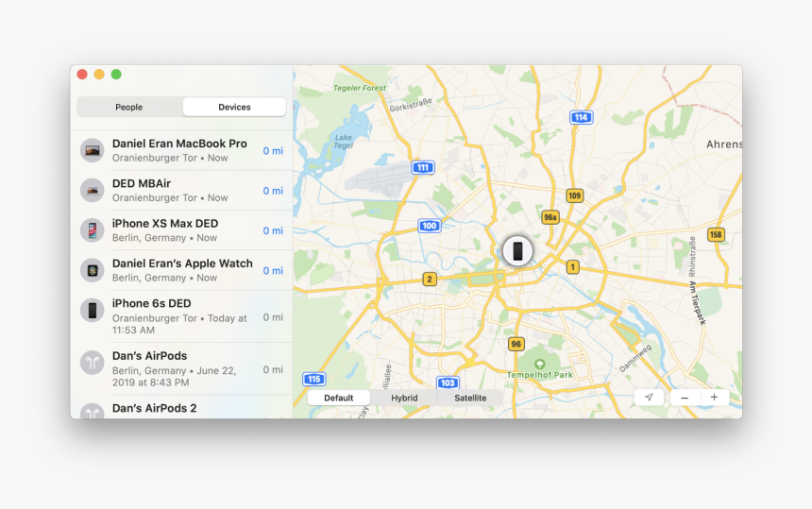Select the DED MBAir device icon
The width and height of the screenshot is (812, 509).
(92, 191)
